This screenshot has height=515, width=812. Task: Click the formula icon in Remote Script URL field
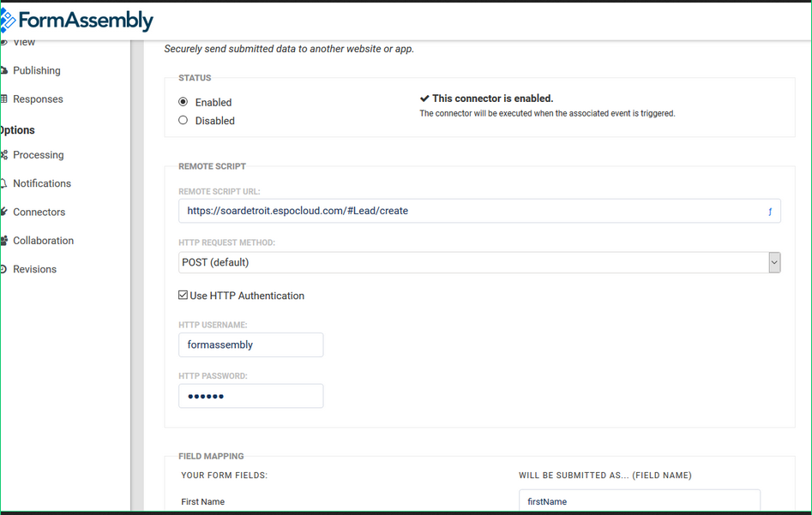click(x=769, y=211)
